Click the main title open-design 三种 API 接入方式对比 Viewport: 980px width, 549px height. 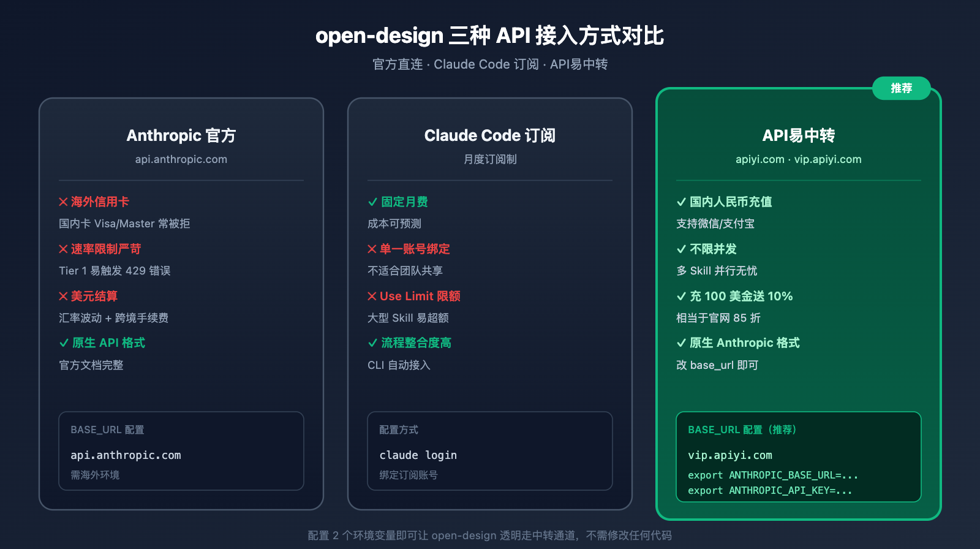(x=490, y=36)
